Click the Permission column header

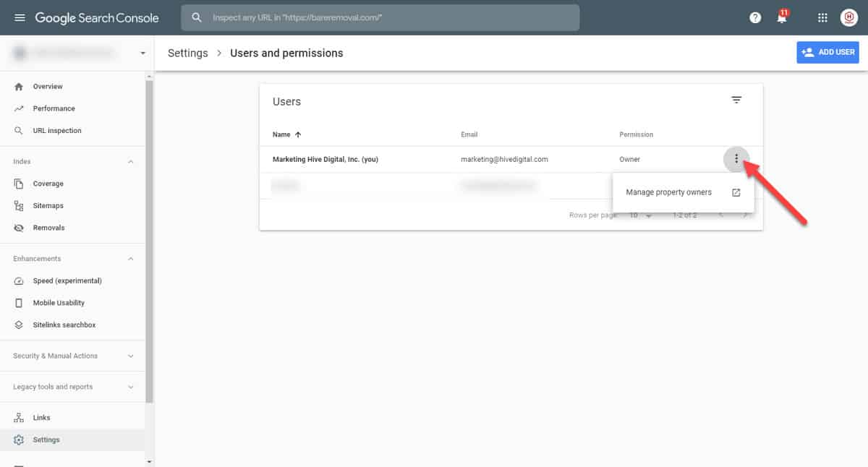(x=637, y=134)
